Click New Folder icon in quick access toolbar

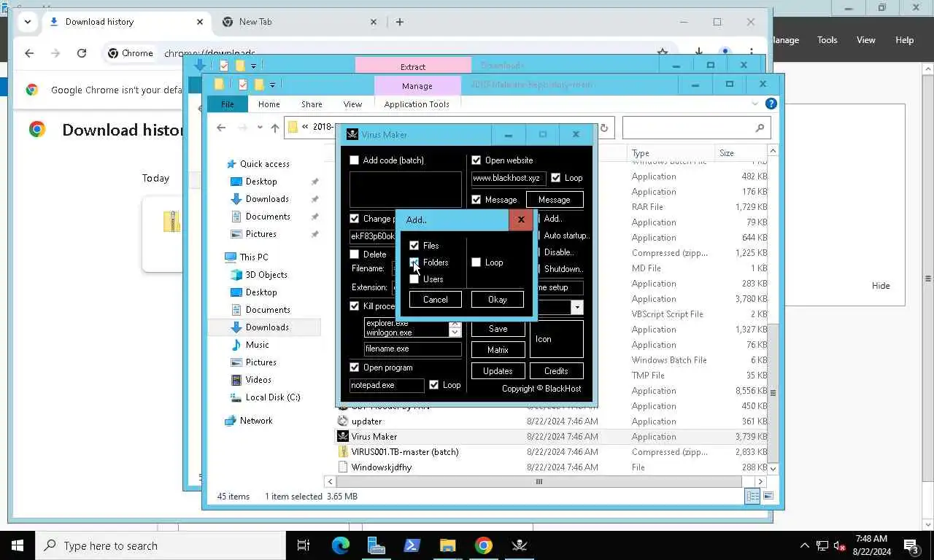259,85
